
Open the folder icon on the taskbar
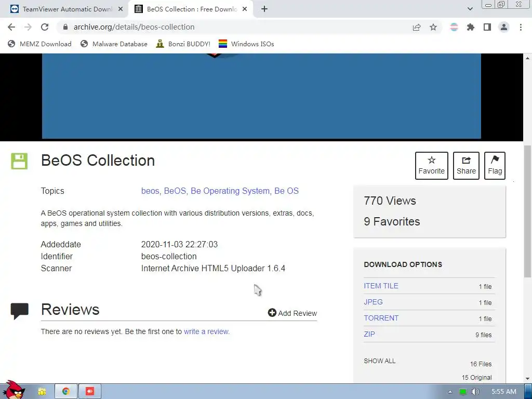[42, 392]
